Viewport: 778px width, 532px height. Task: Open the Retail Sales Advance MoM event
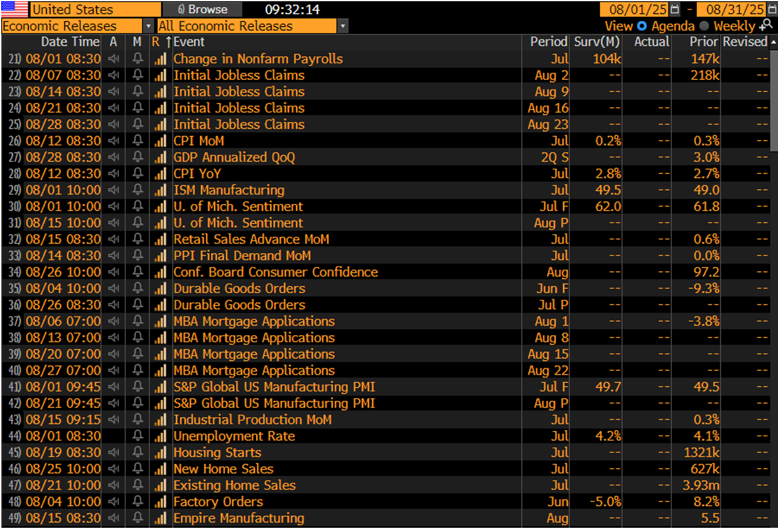click(x=252, y=240)
